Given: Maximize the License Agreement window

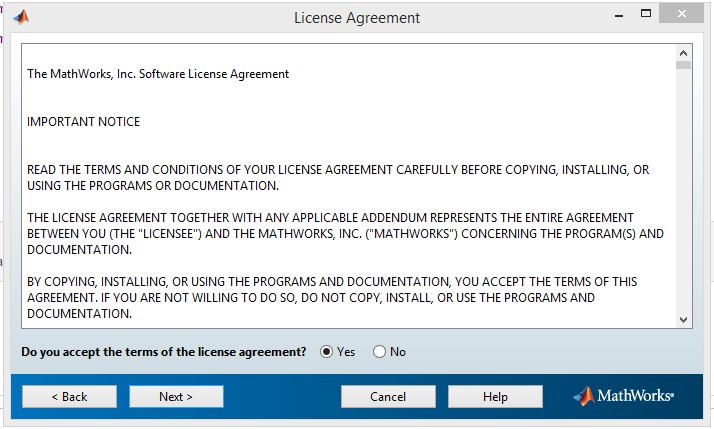Looking at the screenshot, I should [646, 14].
